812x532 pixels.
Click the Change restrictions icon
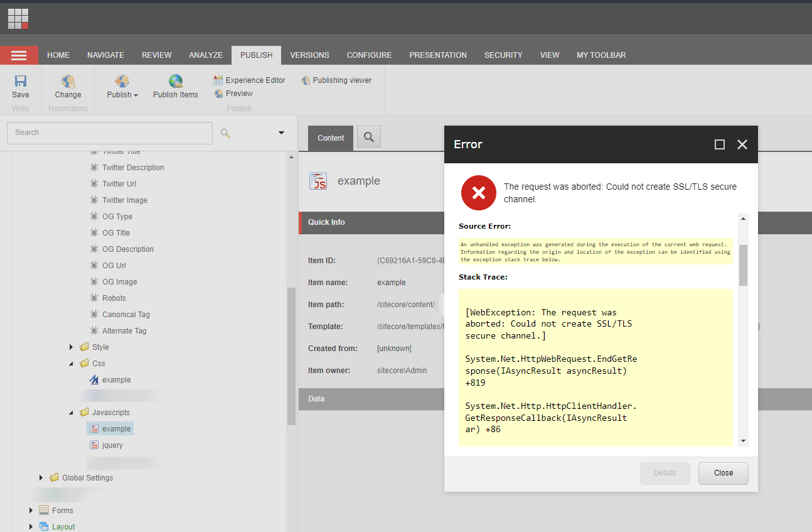(x=68, y=81)
